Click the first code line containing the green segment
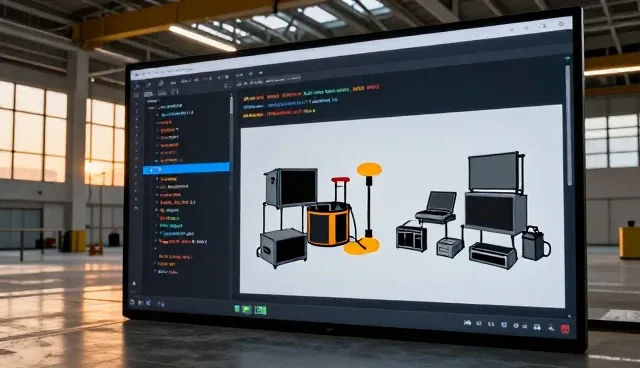The width and height of the screenshot is (640, 368). click(x=311, y=94)
